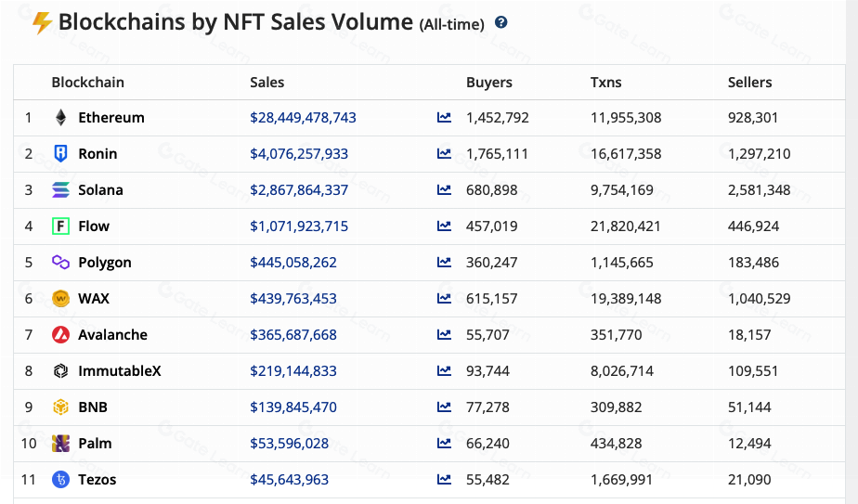
Task: Click Ronin sales value $4,076,257,933
Action: point(299,154)
